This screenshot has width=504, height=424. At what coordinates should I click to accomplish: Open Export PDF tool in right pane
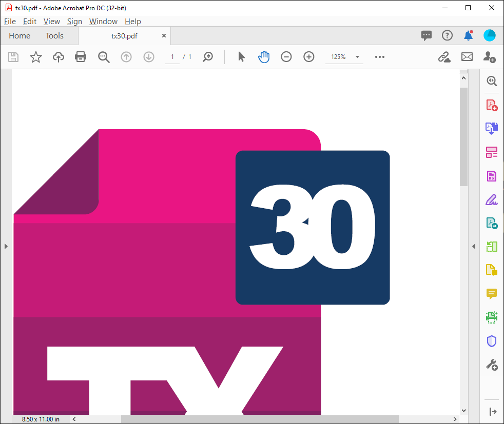pos(492,128)
